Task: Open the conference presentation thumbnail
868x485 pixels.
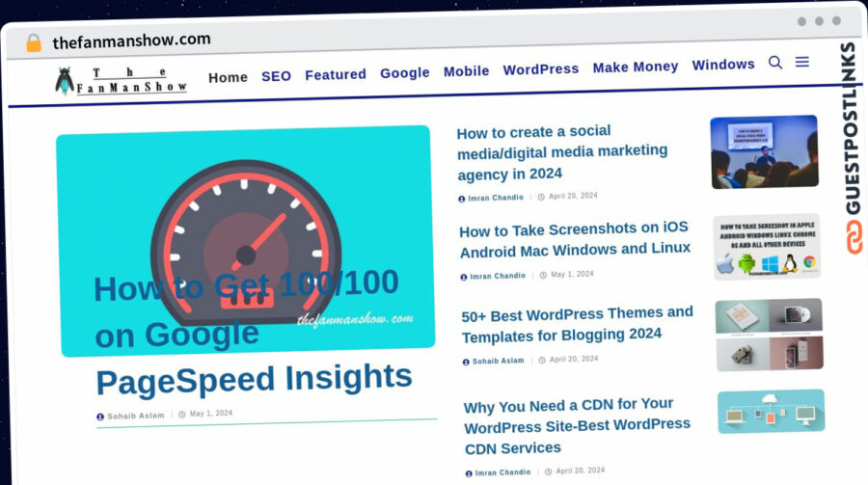Action: click(764, 151)
